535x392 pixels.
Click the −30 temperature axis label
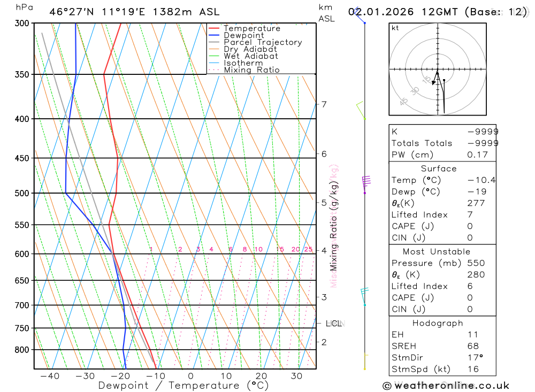pos(85,376)
